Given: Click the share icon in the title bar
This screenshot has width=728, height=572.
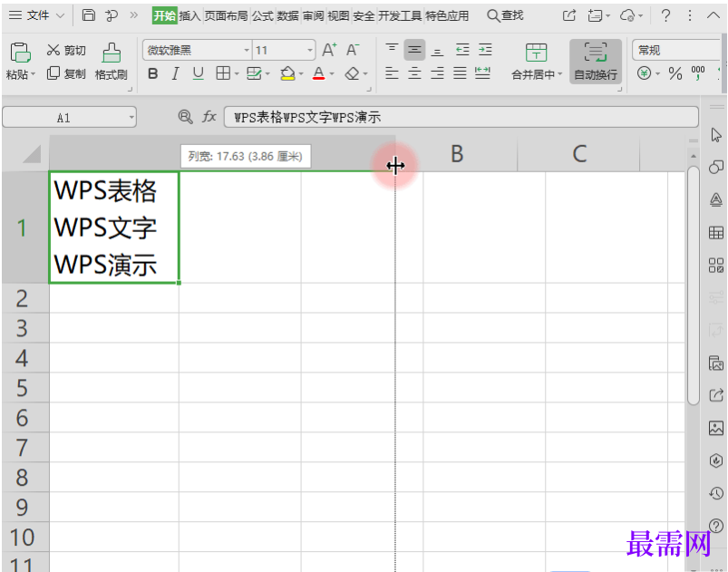Looking at the screenshot, I should (569, 15).
